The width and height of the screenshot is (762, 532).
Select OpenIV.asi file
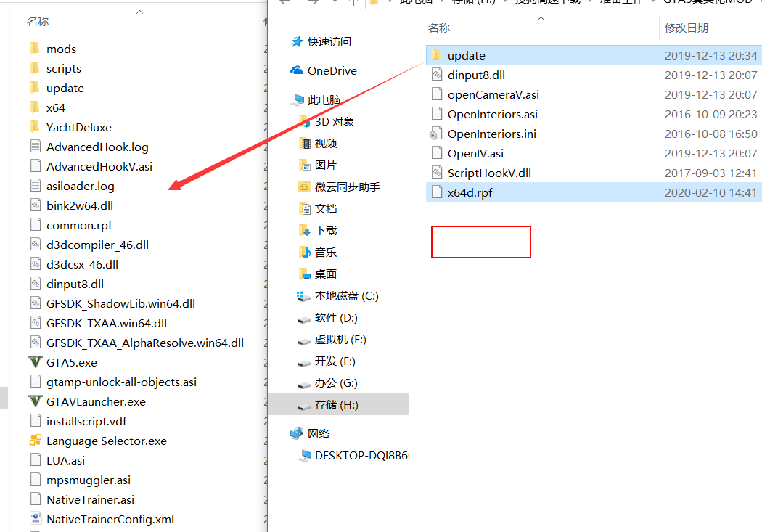click(475, 153)
